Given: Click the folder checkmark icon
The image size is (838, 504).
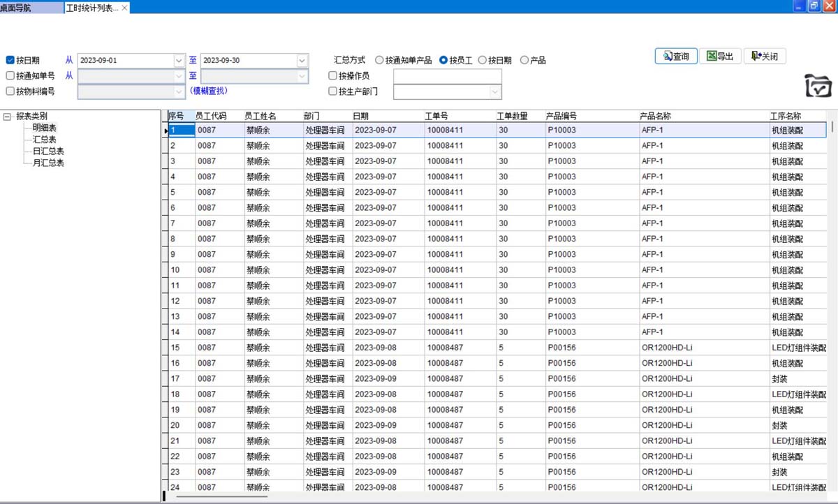Looking at the screenshot, I should coord(818,85).
